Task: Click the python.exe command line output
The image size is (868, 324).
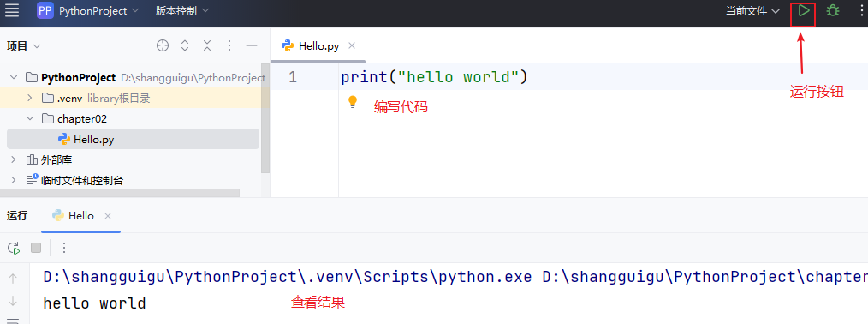Action: (x=455, y=276)
